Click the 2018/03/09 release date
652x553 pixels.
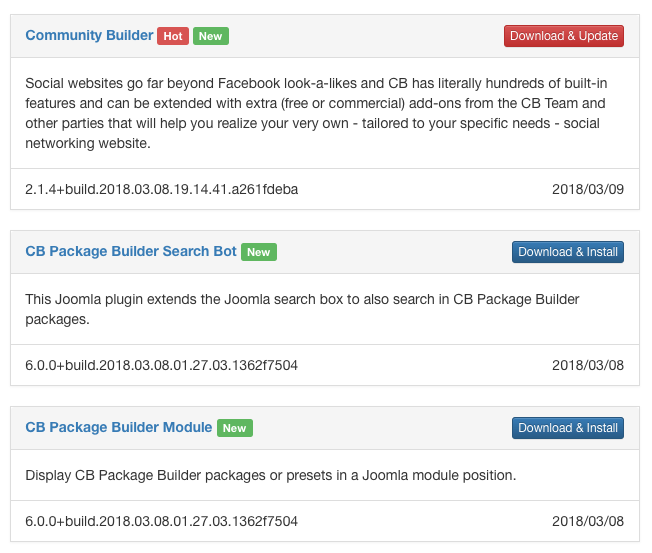pyautogui.click(x=588, y=189)
